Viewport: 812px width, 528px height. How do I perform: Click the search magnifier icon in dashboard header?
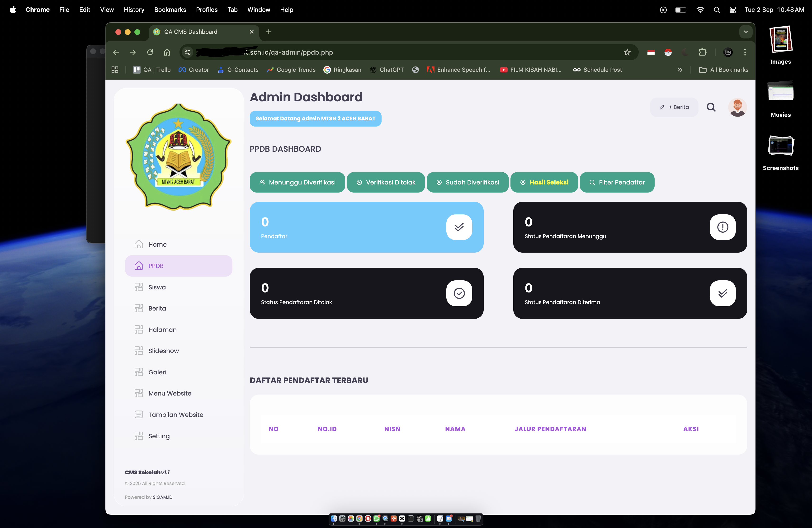point(711,107)
